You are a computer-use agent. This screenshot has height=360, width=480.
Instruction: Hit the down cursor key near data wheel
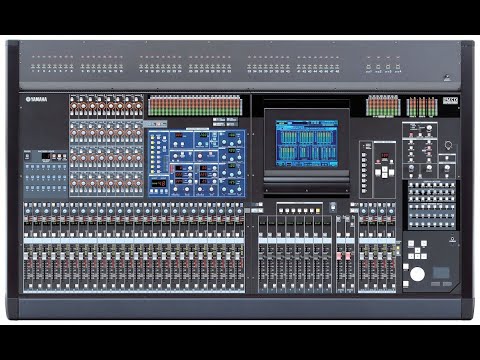coord(418,256)
